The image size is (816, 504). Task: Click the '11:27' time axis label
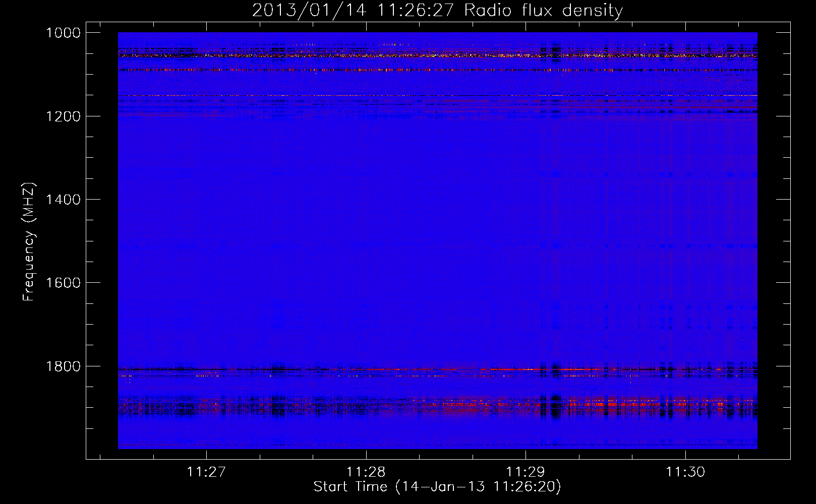206,472
